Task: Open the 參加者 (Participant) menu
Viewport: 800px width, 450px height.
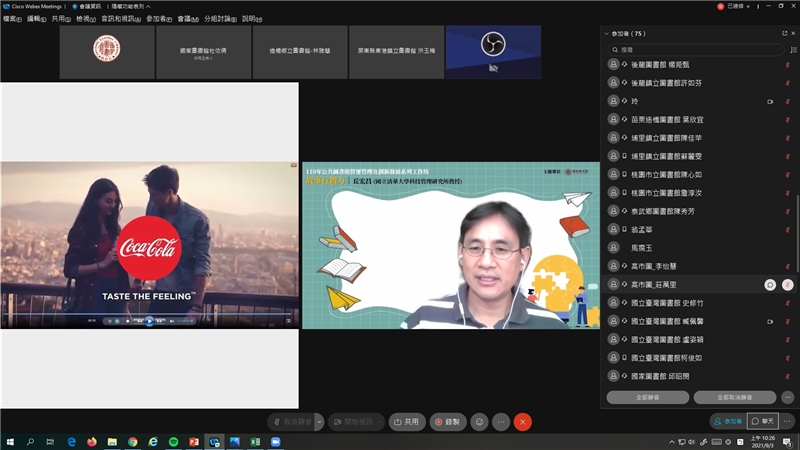Action: point(159,19)
